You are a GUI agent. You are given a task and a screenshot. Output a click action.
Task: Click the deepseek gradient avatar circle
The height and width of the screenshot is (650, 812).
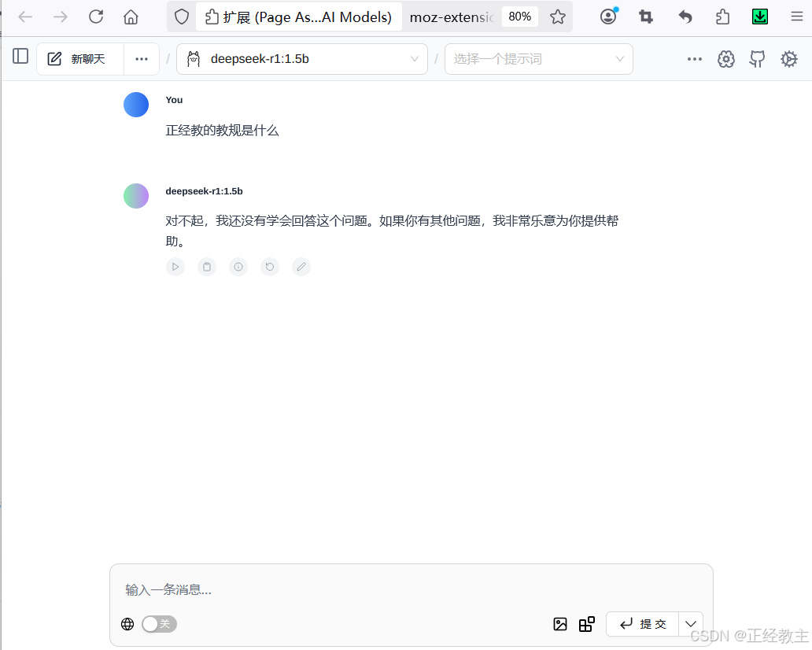tap(136, 196)
